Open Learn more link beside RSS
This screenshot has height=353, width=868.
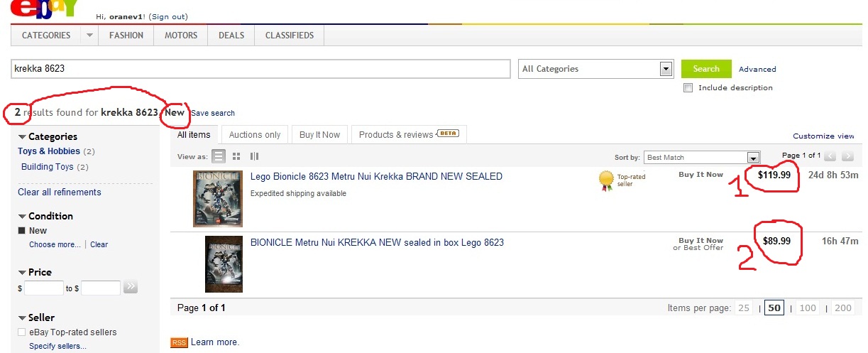click(x=215, y=342)
